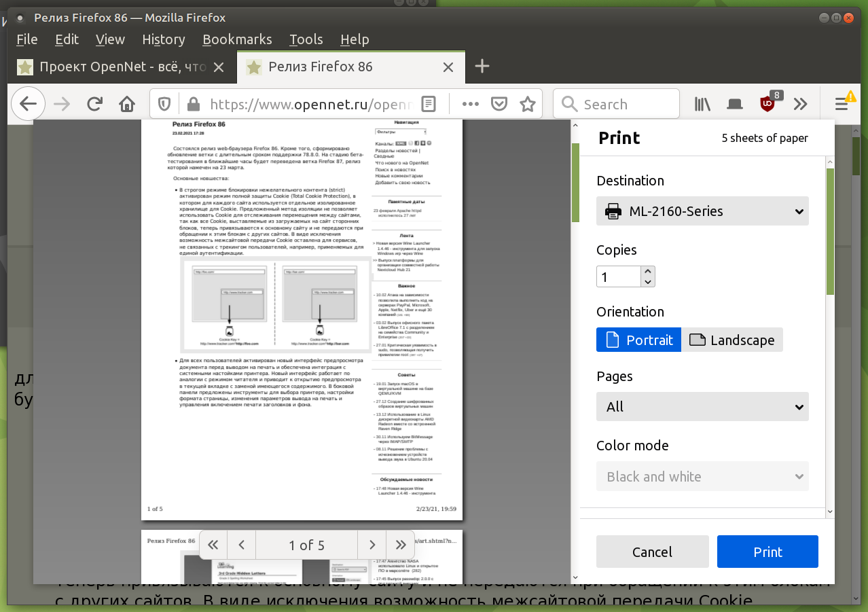Expand the Pages dropdown set to All
Viewport: 868px width, 612px height.
pyautogui.click(x=702, y=407)
